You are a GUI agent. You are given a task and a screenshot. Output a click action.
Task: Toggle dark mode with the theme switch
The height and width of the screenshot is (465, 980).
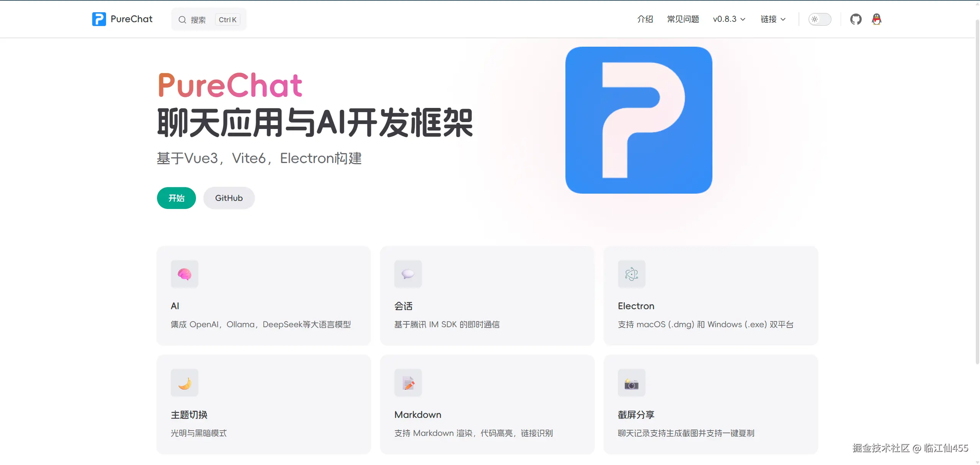click(x=820, y=19)
